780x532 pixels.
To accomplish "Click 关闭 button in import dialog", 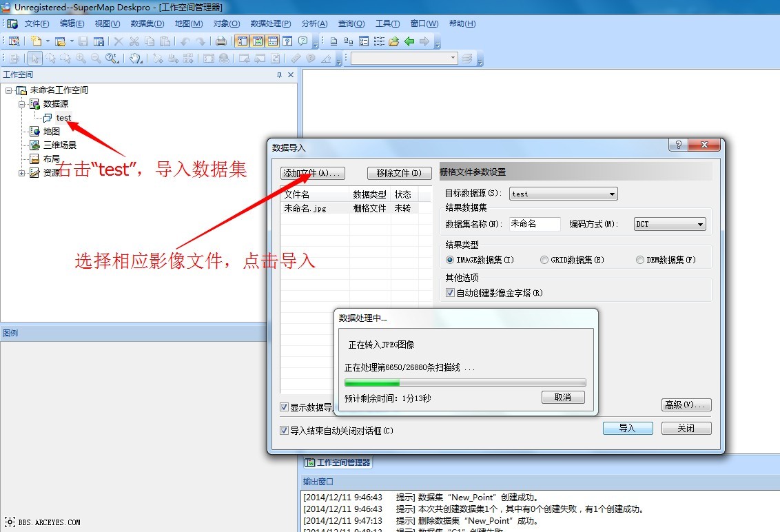I will point(686,428).
